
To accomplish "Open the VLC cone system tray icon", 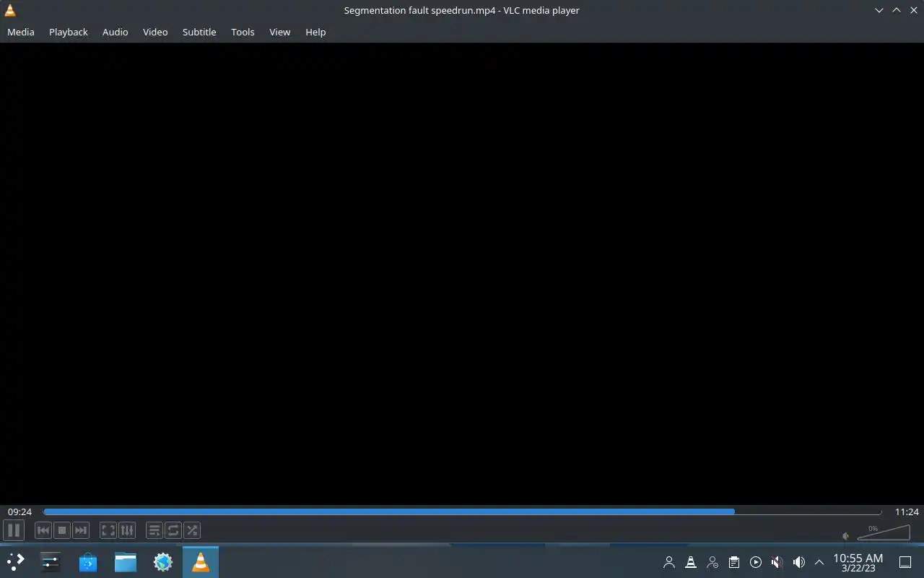I will (691, 562).
